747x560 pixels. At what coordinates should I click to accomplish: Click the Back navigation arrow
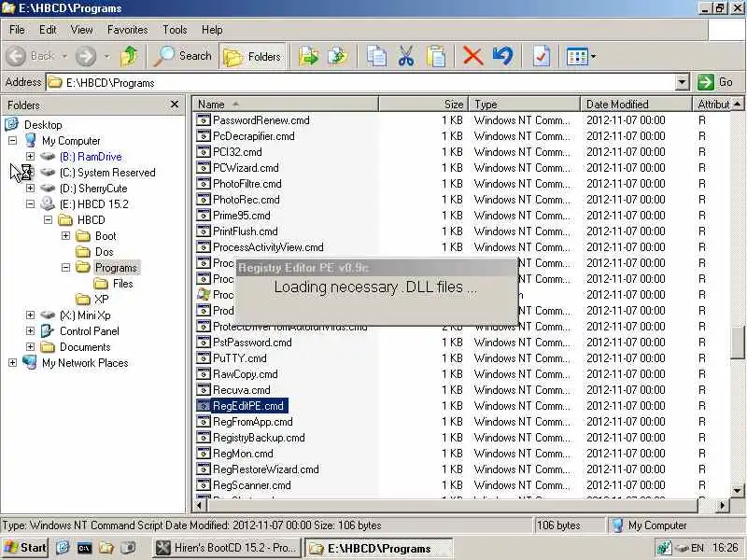pos(17,56)
